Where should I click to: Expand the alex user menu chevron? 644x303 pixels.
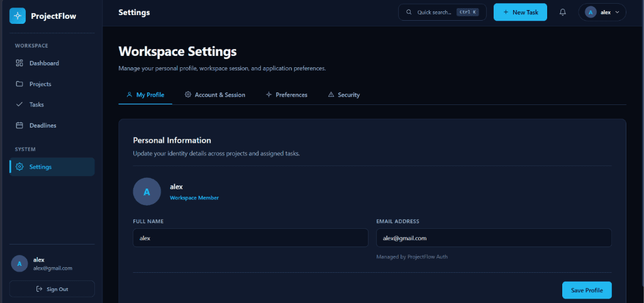tap(618, 13)
